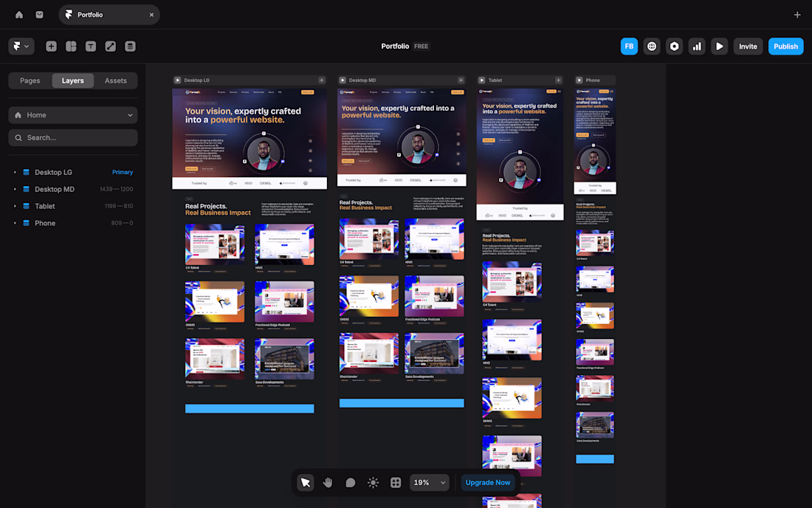Expand the Desktop MD layer
The width and height of the screenshot is (812, 508).
pyautogui.click(x=15, y=189)
